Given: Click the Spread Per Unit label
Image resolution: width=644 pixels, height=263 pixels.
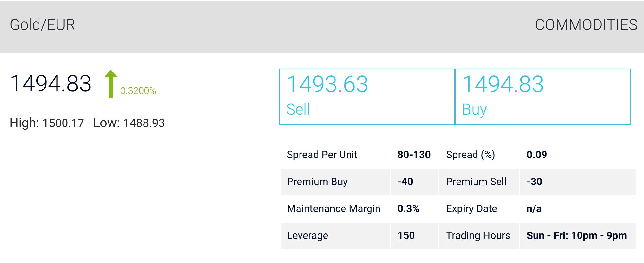Looking at the screenshot, I should point(322,155).
